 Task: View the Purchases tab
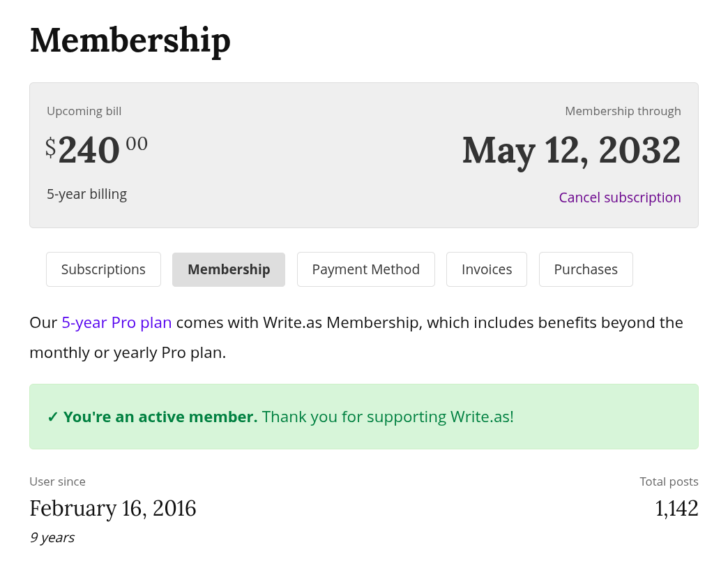click(x=586, y=269)
